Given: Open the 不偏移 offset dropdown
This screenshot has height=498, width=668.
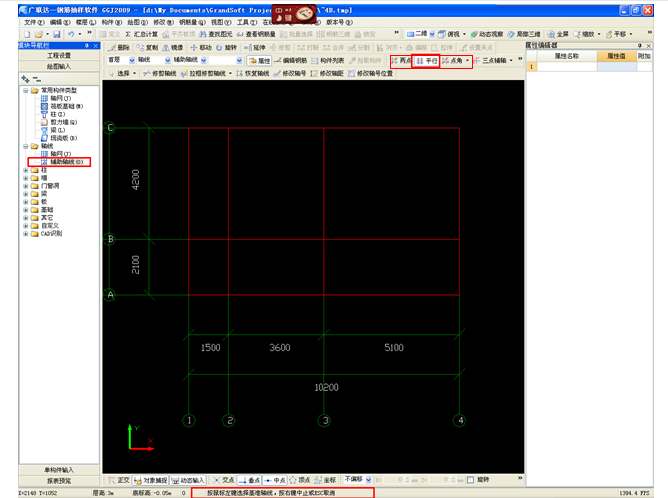Looking at the screenshot, I should click(369, 480).
